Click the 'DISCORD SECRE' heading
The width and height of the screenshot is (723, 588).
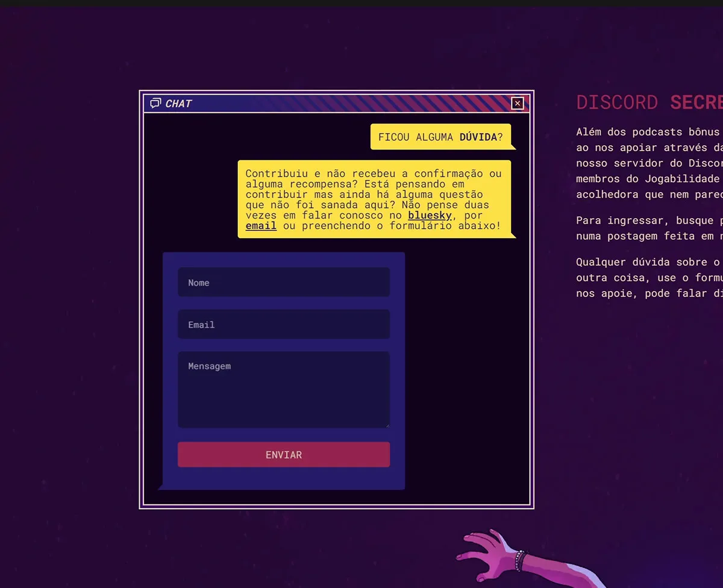649,102
